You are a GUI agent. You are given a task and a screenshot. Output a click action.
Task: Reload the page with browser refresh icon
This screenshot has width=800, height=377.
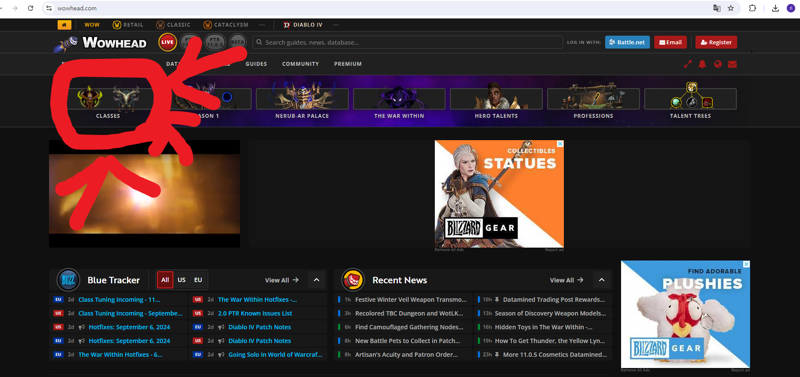pos(31,8)
